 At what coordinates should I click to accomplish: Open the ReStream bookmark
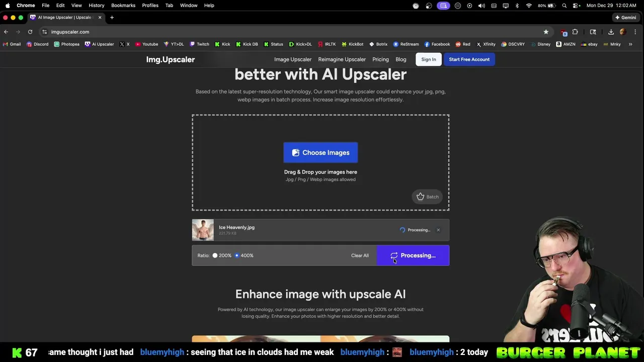click(x=406, y=44)
